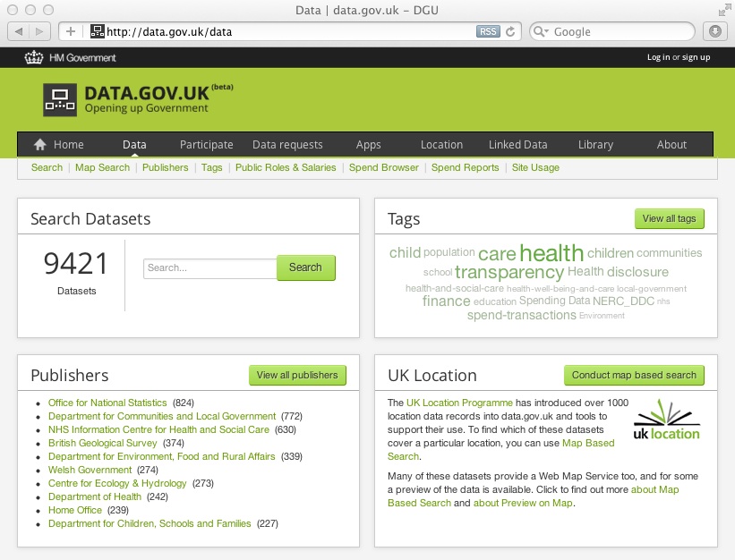Open Office for National Statistics publisher
This screenshot has width=735, height=560.
(x=107, y=403)
